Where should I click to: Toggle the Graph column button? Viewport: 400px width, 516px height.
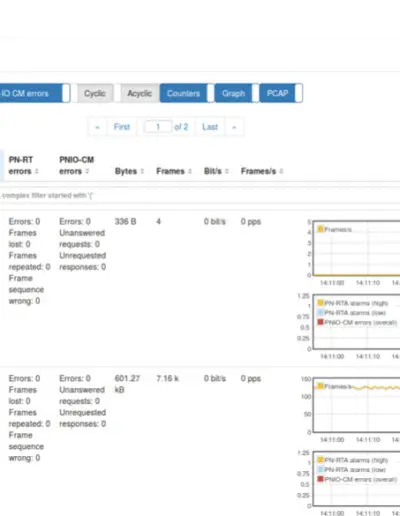point(237,93)
